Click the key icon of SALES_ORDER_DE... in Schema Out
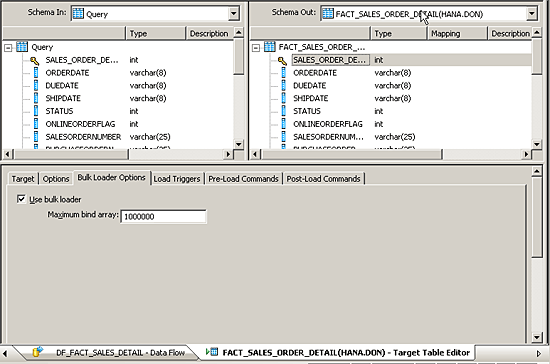 282,60
